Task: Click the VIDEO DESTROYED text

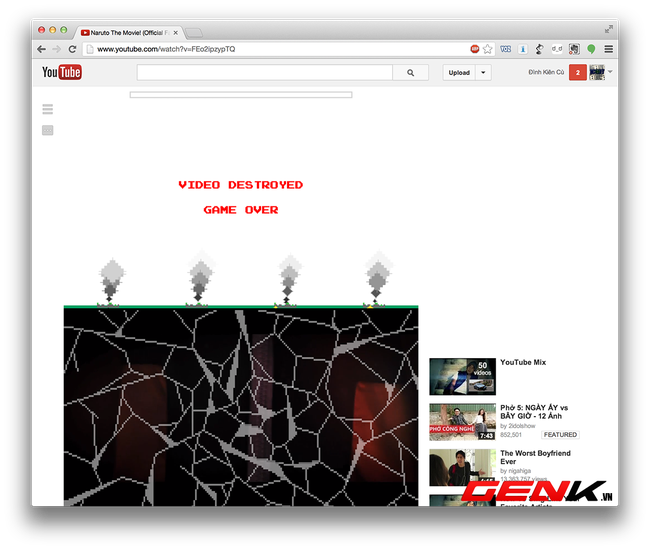Action: (x=240, y=185)
